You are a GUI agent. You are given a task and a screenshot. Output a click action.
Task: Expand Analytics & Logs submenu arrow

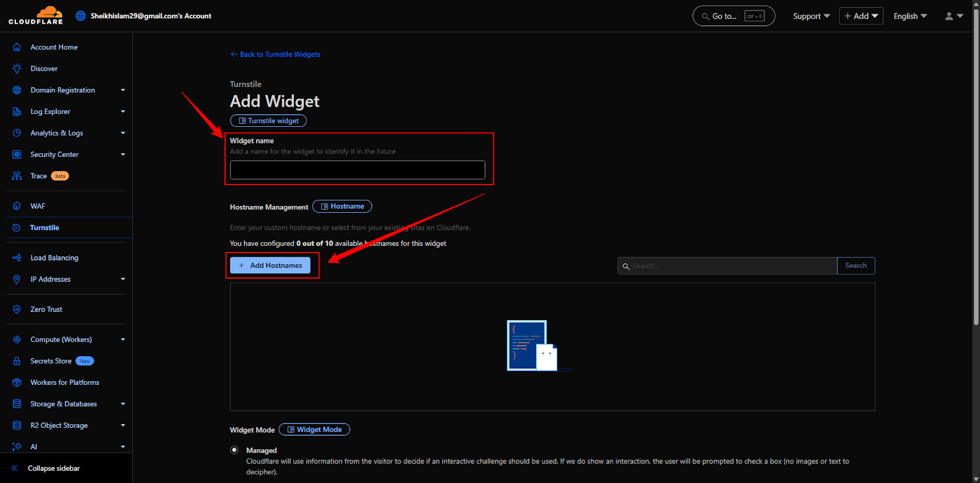[123, 133]
